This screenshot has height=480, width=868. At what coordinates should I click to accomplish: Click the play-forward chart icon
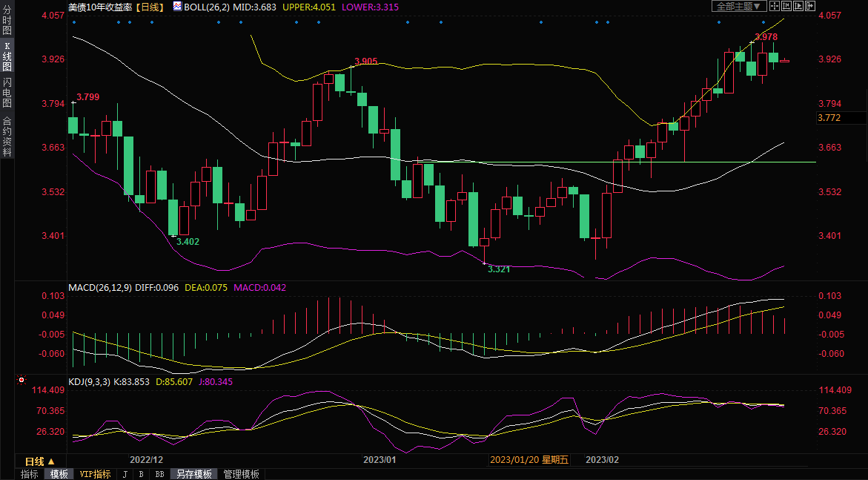click(798, 6)
